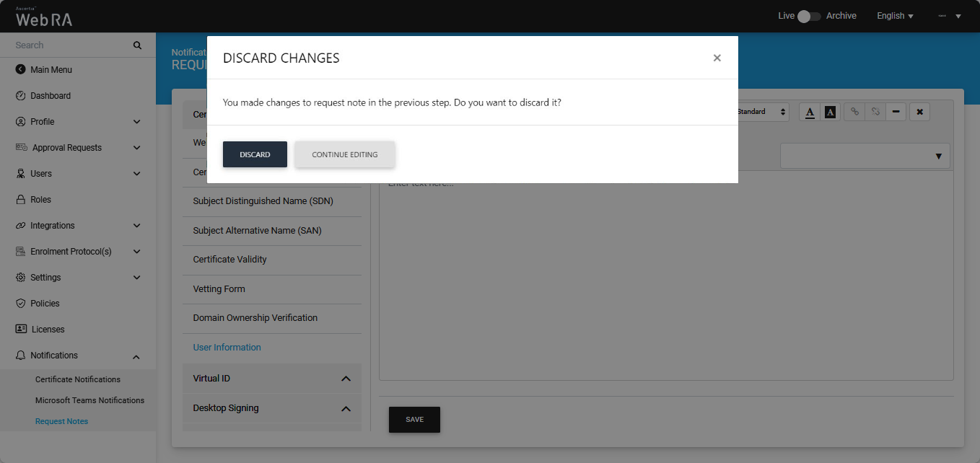Image resolution: width=980 pixels, height=463 pixels.
Task: Open Certificate Notifications submenu item
Action: click(78, 379)
